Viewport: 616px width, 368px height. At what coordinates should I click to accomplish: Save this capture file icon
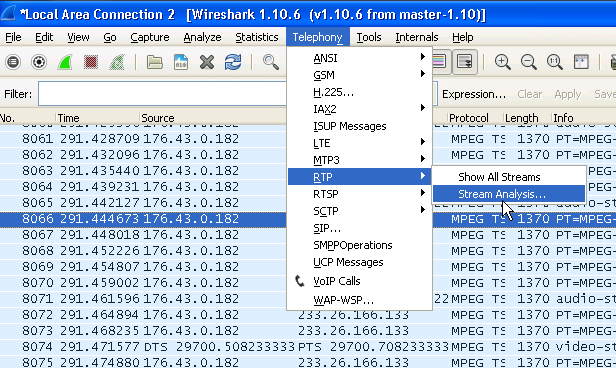click(x=181, y=62)
